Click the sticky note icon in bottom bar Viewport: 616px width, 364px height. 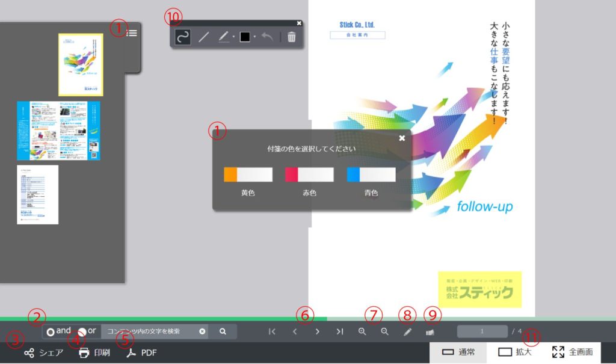tap(430, 332)
